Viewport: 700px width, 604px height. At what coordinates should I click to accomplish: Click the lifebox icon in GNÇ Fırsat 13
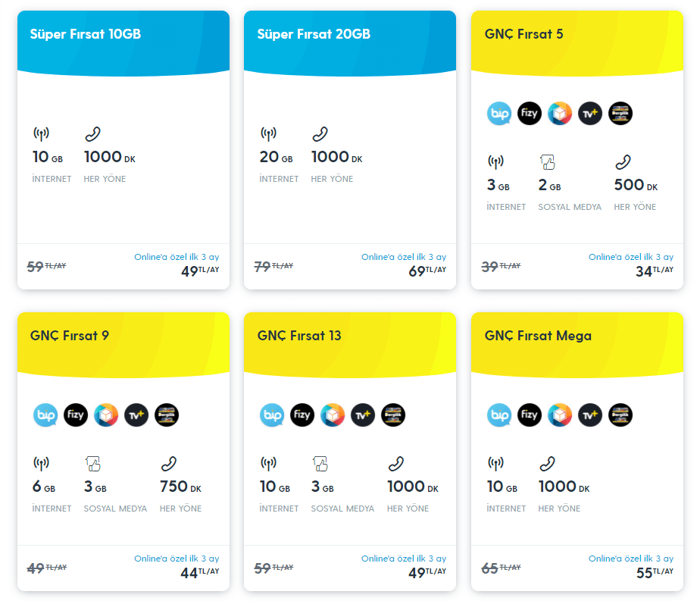333,415
